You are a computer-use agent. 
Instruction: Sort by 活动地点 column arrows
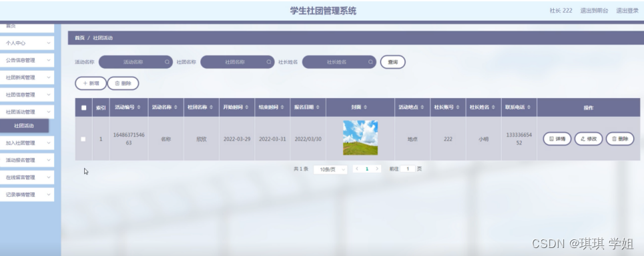pos(422,107)
